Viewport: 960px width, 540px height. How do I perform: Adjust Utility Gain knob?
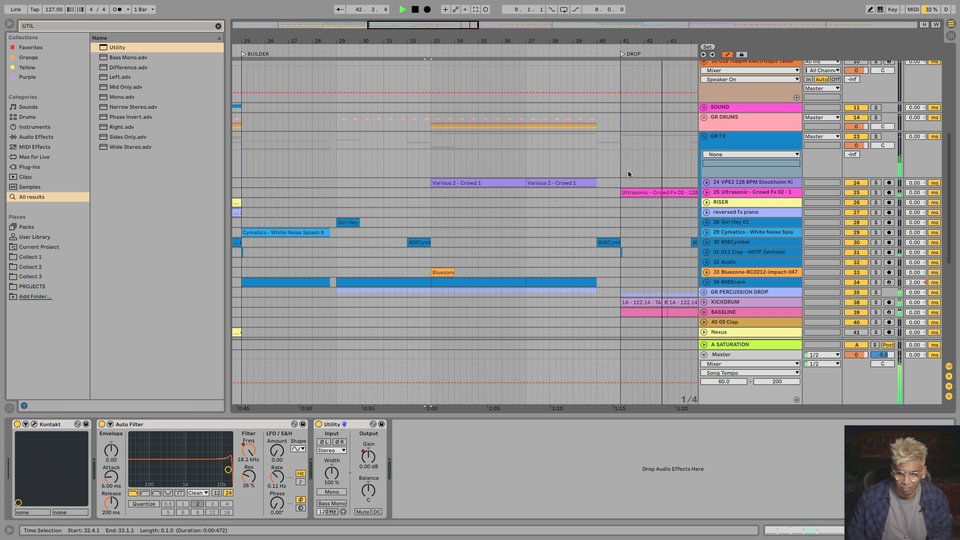(x=368, y=456)
